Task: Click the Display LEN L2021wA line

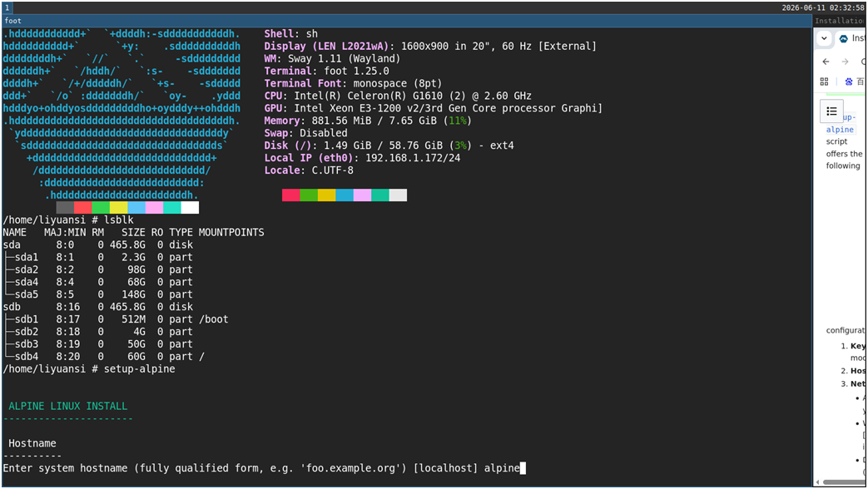Action: (430, 47)
